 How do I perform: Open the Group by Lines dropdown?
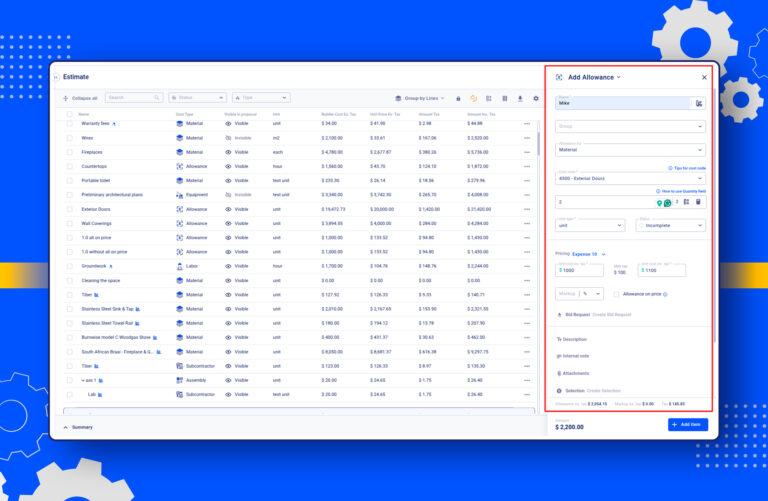(x=422, y=98)
